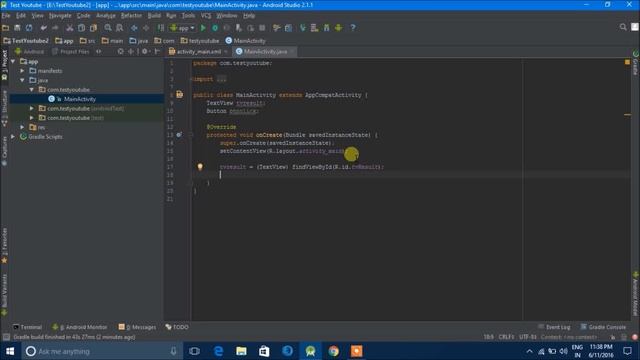Toggle tool window bars in the bottom-left corner
This screenshot has height=360, width=640.
pyautogui.click(x=6, y=337)
